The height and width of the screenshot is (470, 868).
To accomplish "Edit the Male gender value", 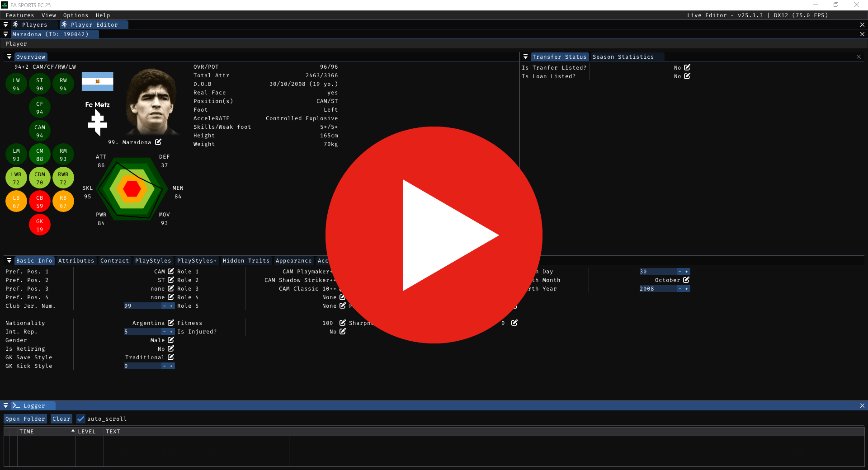I will pos(171,340).
